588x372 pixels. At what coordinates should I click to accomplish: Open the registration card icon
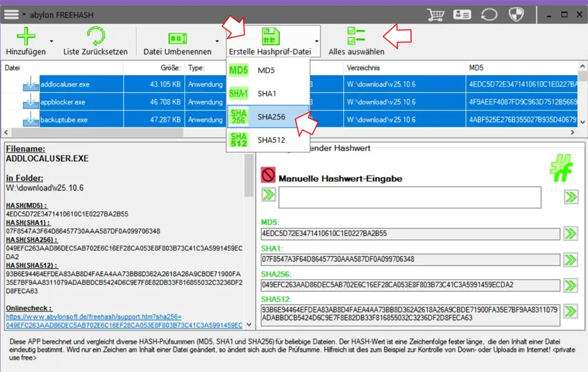462,15
